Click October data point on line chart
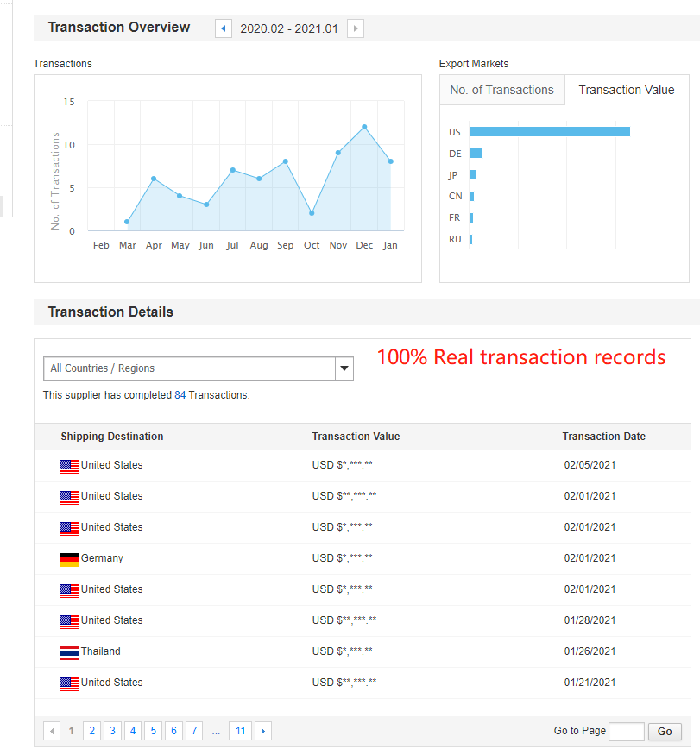The height and width of the screenshot is (749, 700). coord(312,213)
